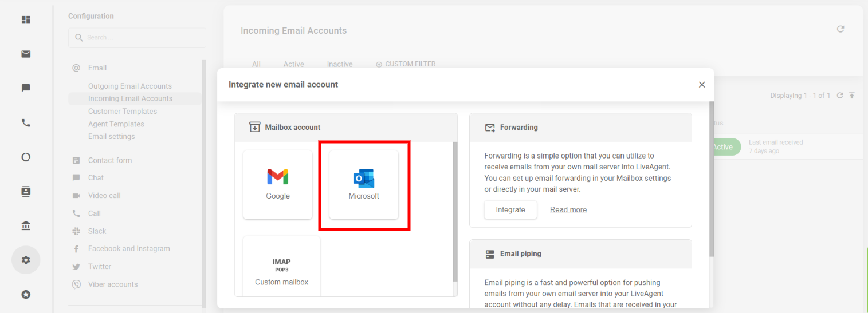The height and width of the screenshot is (313, 868).
Task: Open the configuration gear icon in sidebar
Action: tap(26, 260)
